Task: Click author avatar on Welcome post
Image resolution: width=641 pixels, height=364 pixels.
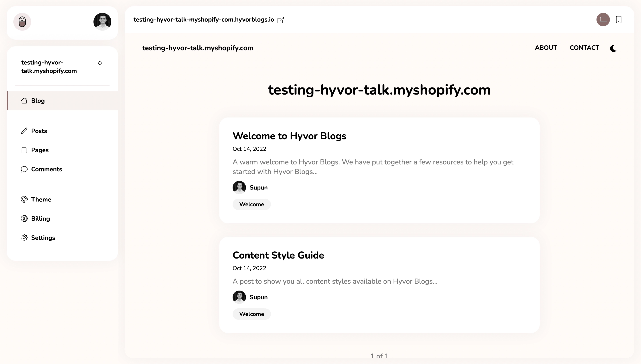Action: (x=239, y=188)
